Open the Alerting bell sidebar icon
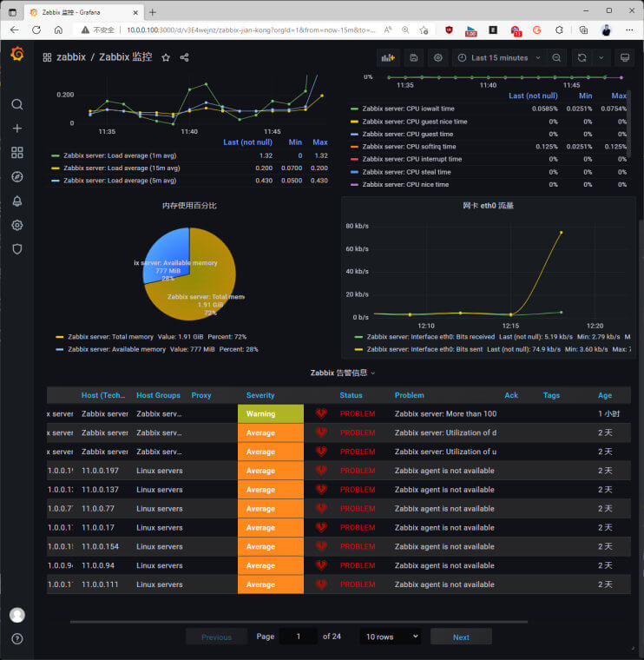 [x=16, y=201]
